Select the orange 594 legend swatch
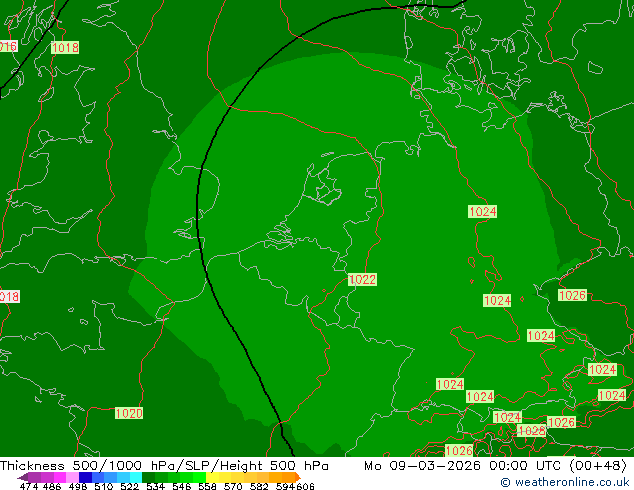This screenshot has width=634, height=490. 288,477
